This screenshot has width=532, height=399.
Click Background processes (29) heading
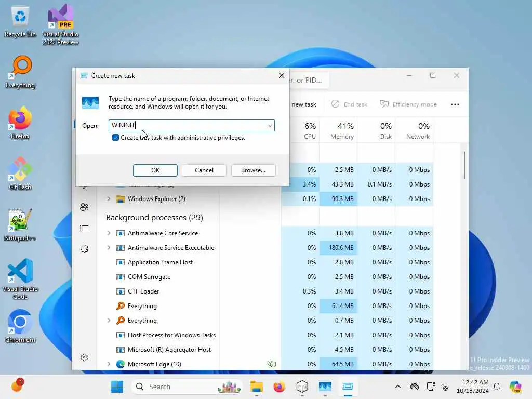coord(154,218)
